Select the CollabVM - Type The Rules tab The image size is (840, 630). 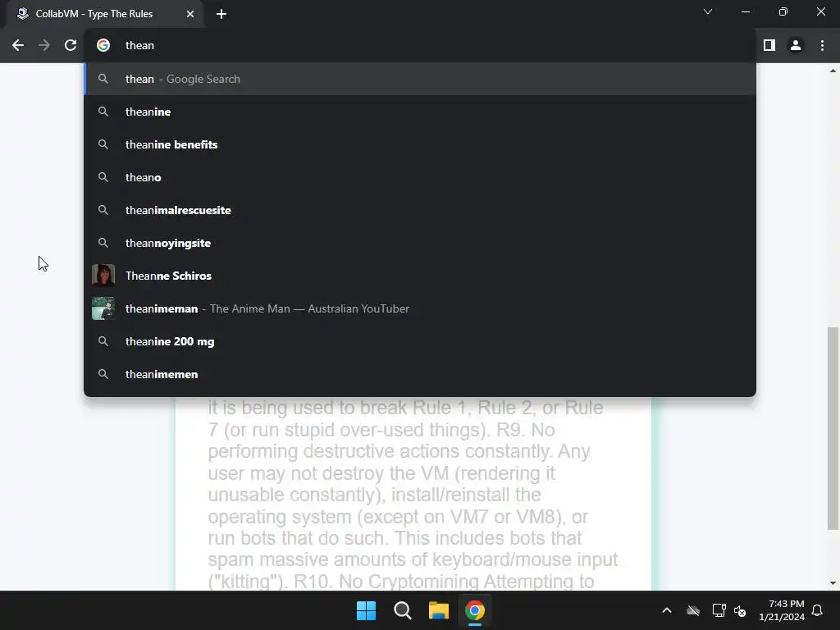click(105, 14)
